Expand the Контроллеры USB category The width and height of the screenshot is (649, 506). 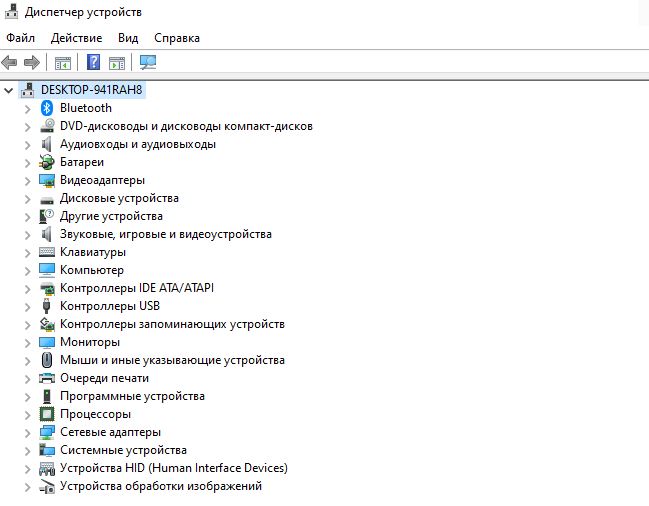click(x=27, y=307)
